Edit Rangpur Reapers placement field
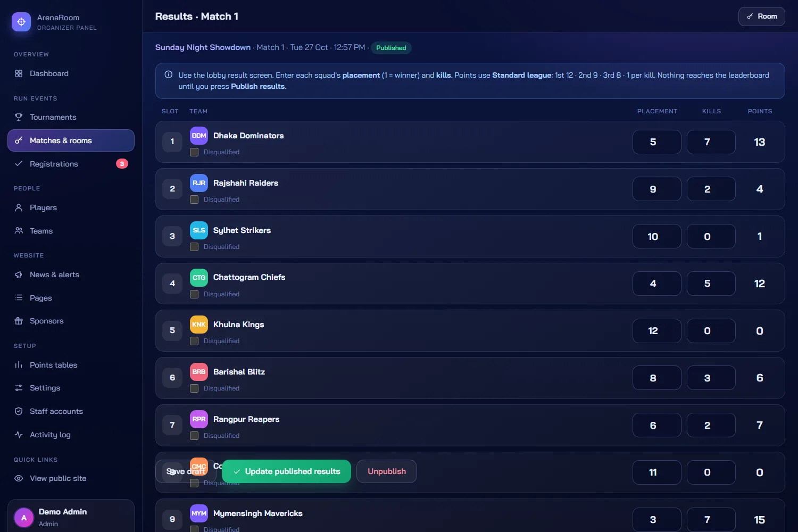The width and height of the screenshot is (798, 532). (x=657, y=425)
